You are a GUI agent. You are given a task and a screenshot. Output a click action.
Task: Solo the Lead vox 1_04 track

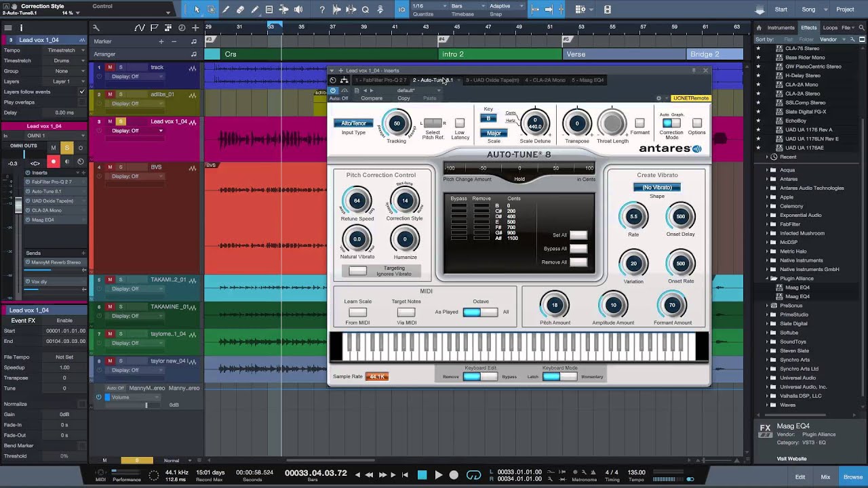pyautogui.click(x=121, y=121)
